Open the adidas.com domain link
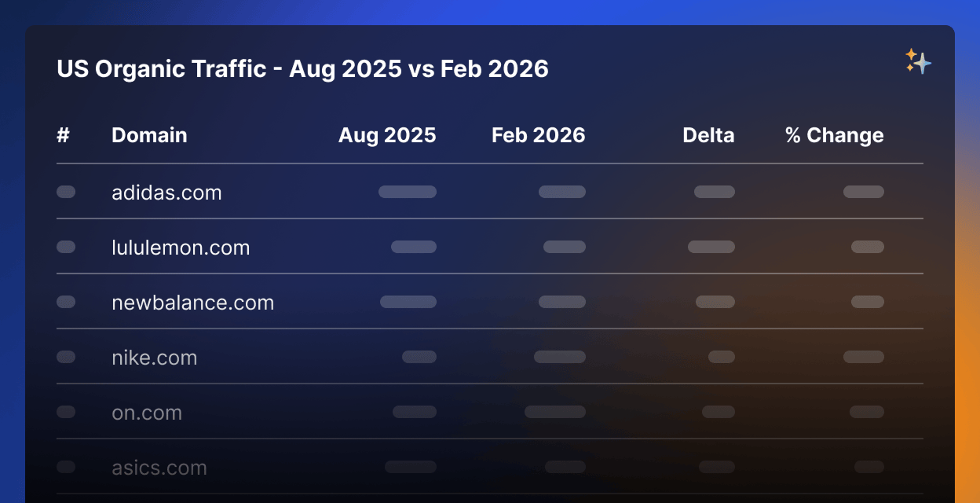This screenshot has width=980, height=503. coord(166,193)
